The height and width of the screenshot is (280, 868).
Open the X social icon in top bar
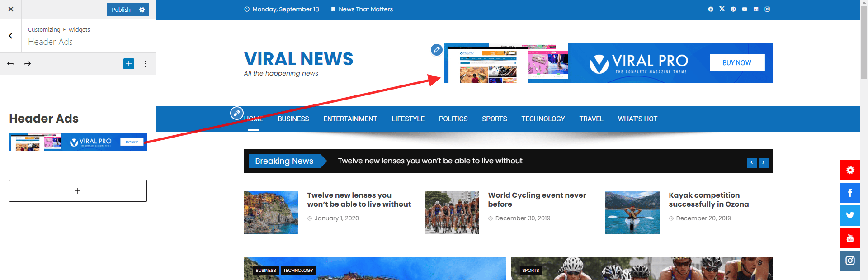(x=722, y=9)
